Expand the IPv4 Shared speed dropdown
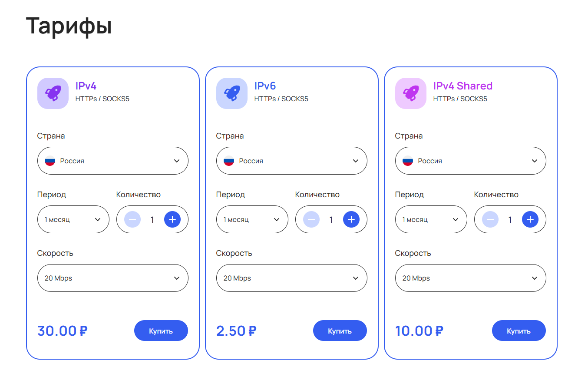The image size is (588, 377). coord(471,278)
